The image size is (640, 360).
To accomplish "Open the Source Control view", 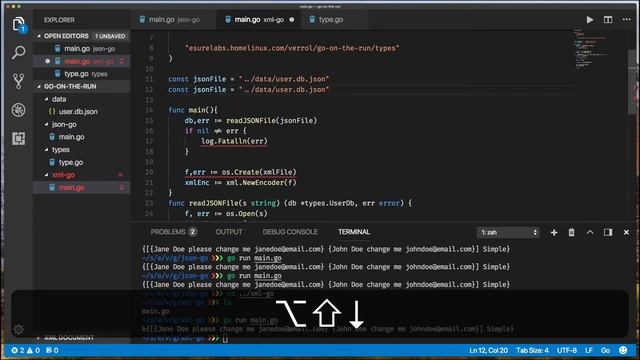I will click(18, 81).
